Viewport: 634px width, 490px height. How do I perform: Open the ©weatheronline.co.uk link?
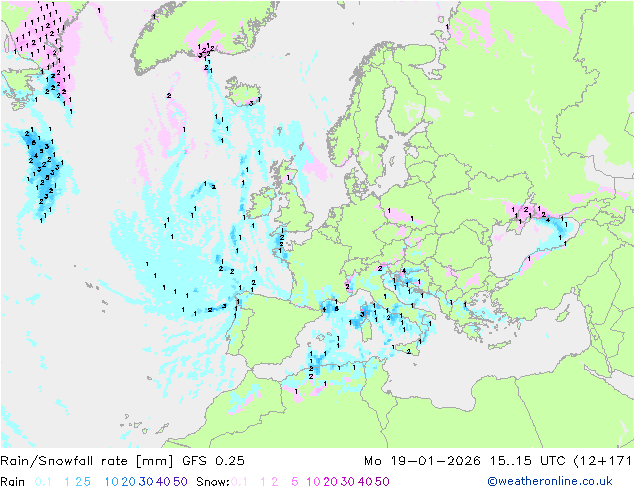tap(550, 482)
